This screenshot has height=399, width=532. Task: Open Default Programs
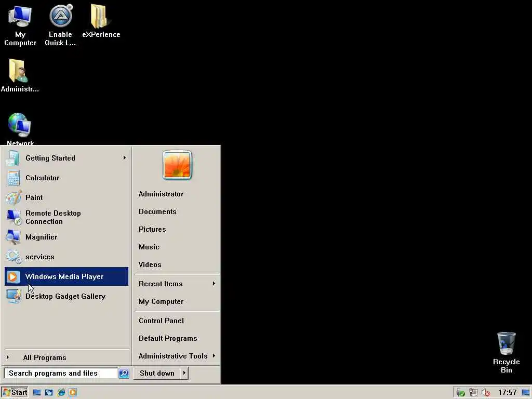[177, 338]
